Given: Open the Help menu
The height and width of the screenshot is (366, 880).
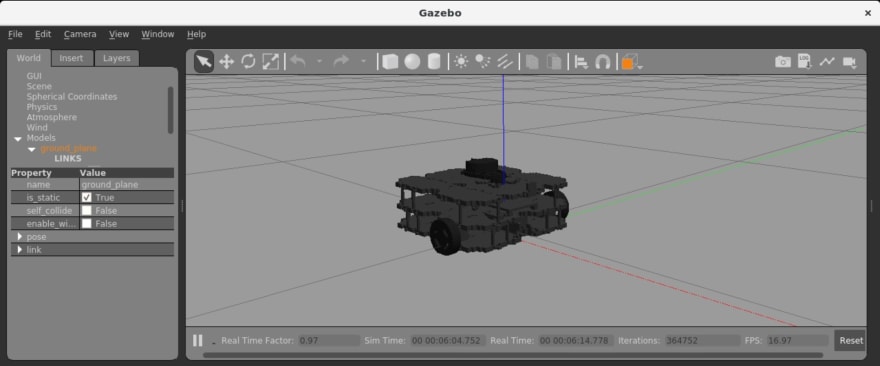Looking at the screenshot, I should (x=196, y=34).
